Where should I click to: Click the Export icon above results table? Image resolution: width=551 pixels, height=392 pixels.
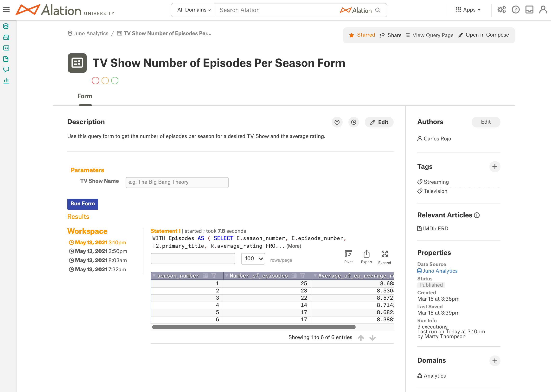point(366,254)
